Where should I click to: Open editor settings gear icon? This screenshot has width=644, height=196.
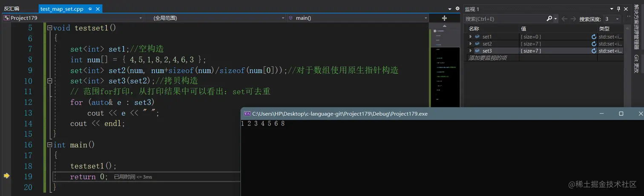click(x=457, y=9)
